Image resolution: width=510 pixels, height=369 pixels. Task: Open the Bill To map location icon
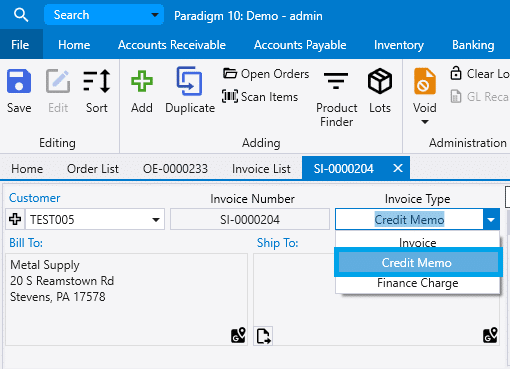pos(238,335)
